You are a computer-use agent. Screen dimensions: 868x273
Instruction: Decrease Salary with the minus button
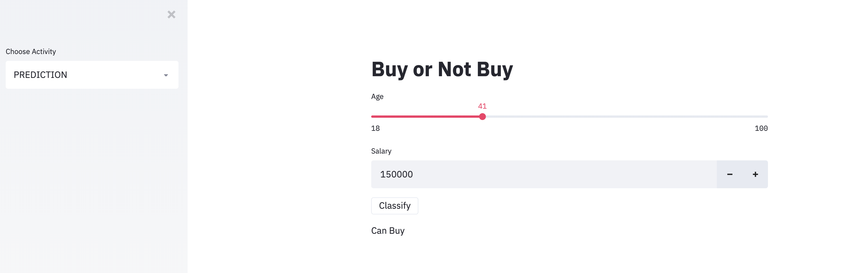pyautogui.click(x=730, y=174)
